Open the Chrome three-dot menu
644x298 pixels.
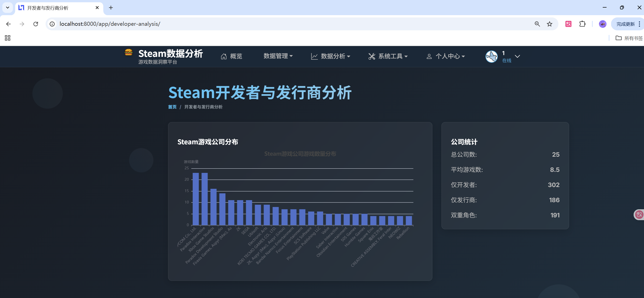[639, 24]
